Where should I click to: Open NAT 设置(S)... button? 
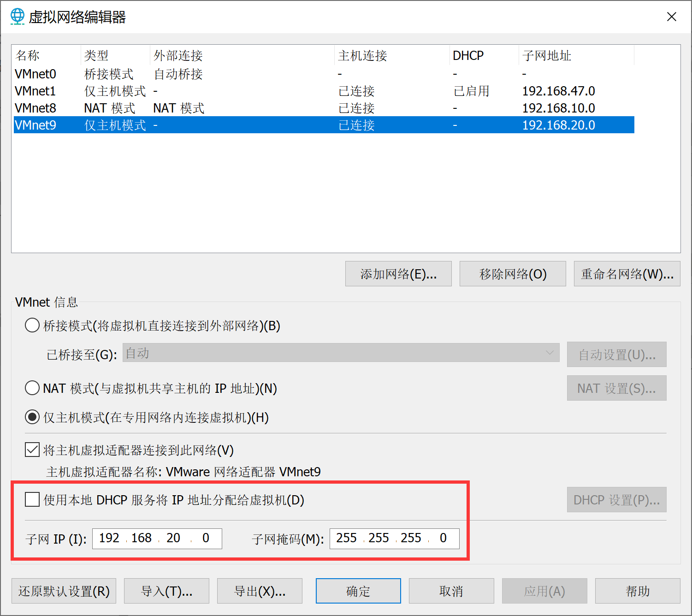coord(617,388)
